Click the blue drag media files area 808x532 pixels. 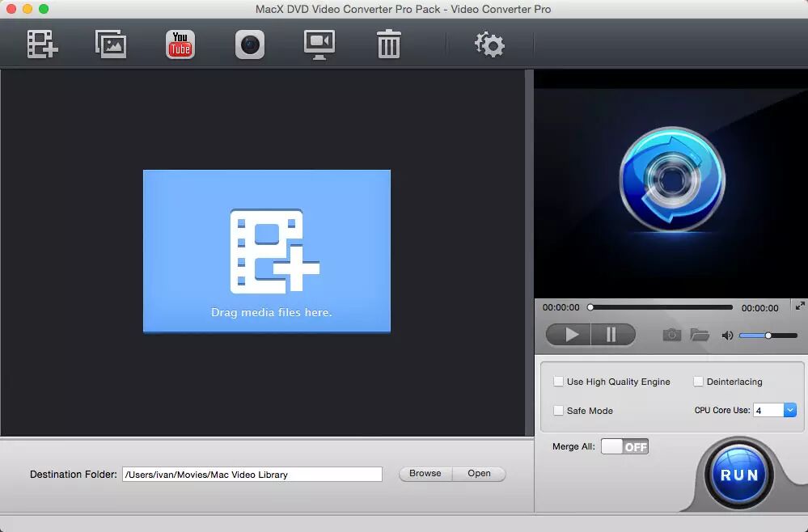[267, 251]
